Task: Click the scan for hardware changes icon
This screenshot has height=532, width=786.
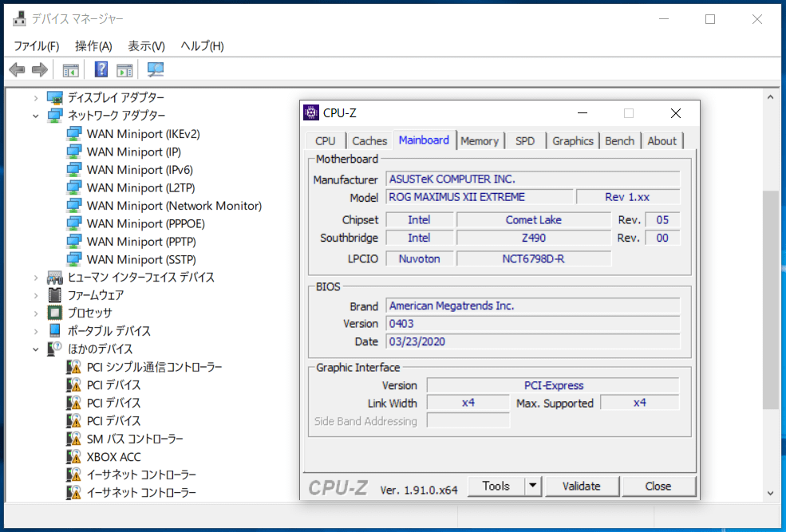Action: click(156, 69)
